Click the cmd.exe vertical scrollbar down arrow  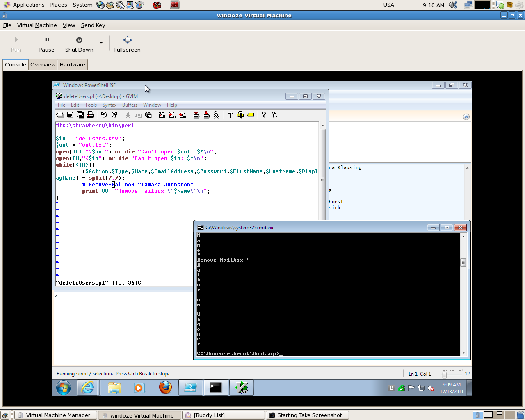[x=463, y=353]
